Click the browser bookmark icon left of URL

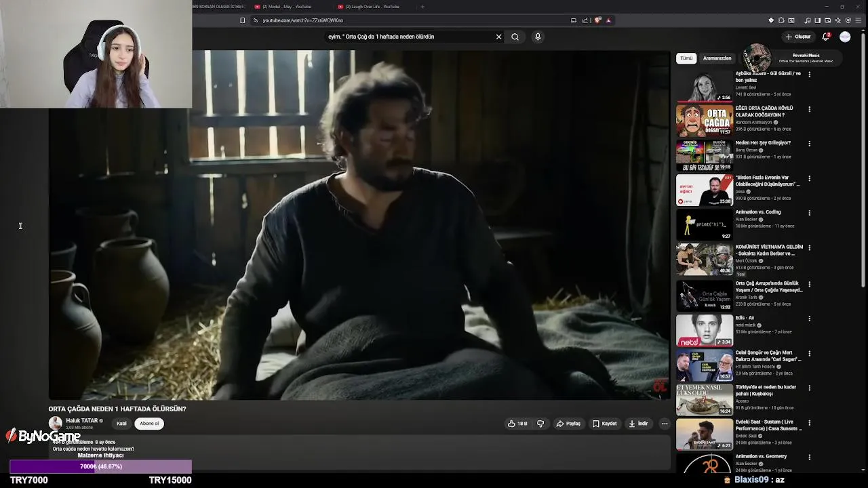coord(242,20)
